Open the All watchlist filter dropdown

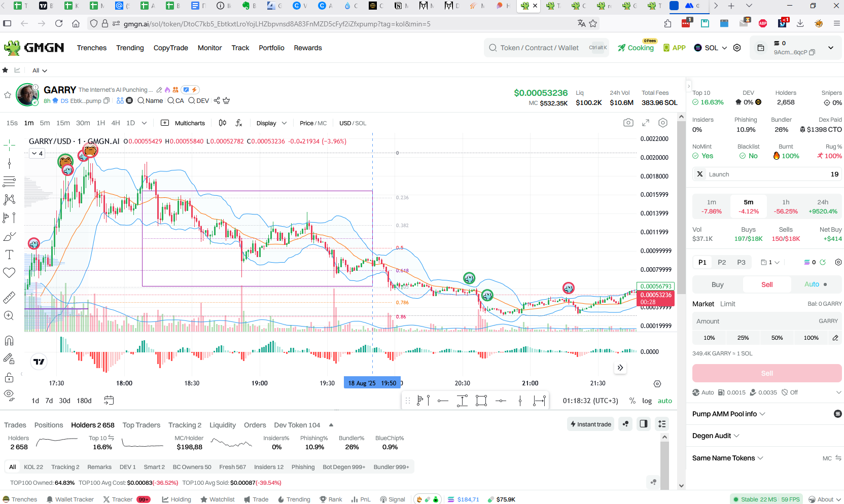[40, 70]
